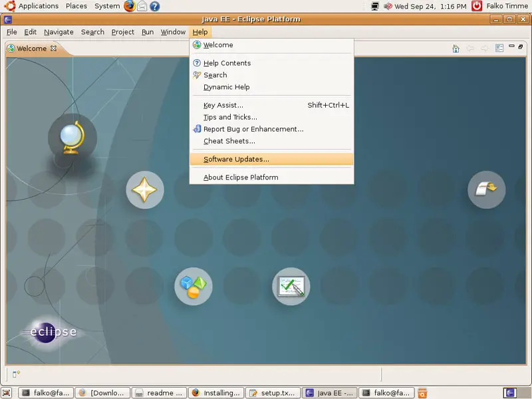Open the Tutorials checklist icon
This screenshot has width=532, height=399.
point(291,287)
